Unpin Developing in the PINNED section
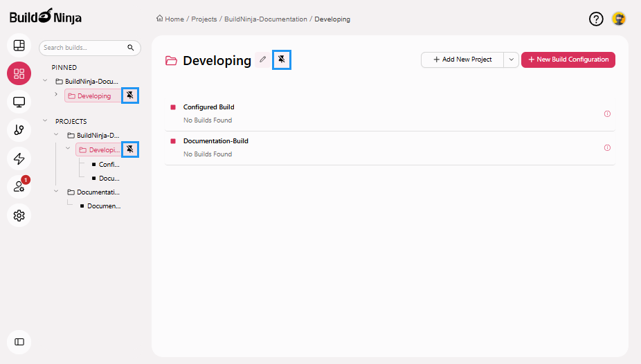641x364 pixels. 129,95
